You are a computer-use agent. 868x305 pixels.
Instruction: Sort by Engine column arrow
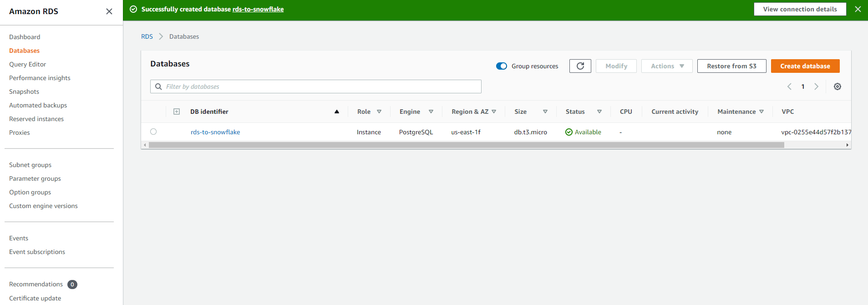tap(431, 112)
